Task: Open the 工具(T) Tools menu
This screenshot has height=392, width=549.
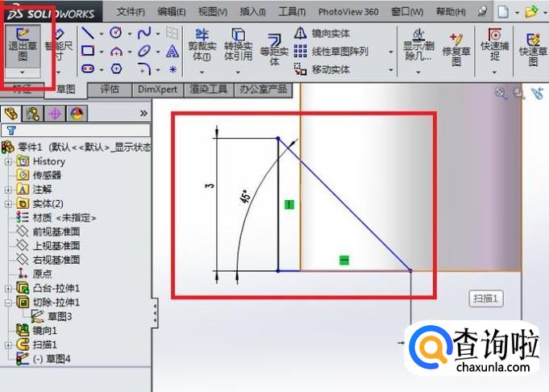Action: pyautogui.click(x=292, y=12)
